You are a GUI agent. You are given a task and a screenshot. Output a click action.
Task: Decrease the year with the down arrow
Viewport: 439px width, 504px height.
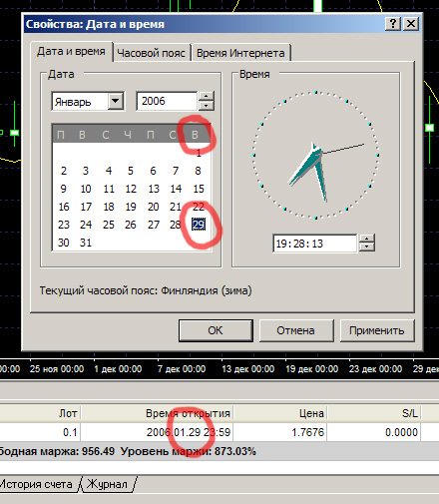click(x=207, y=106)
